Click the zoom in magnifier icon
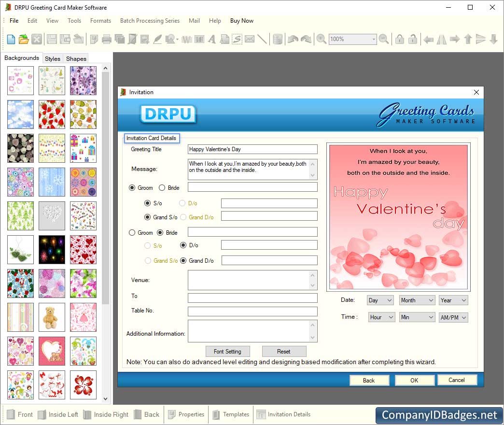The image size is (504, 425). tap(321, 39)
